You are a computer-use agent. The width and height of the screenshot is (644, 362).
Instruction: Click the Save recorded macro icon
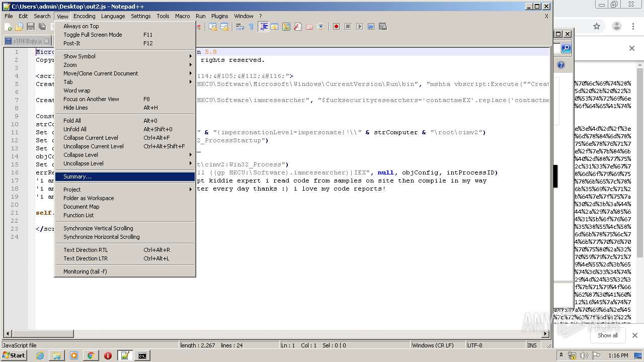click(x=383, y=27)
